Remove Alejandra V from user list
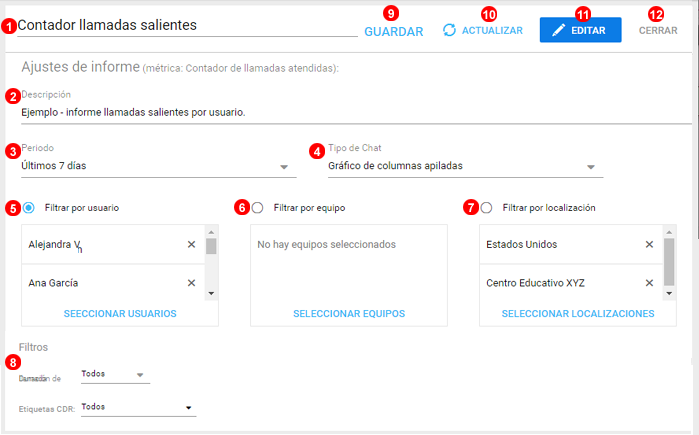Screen dimensions: 699x435 [191, 244]
